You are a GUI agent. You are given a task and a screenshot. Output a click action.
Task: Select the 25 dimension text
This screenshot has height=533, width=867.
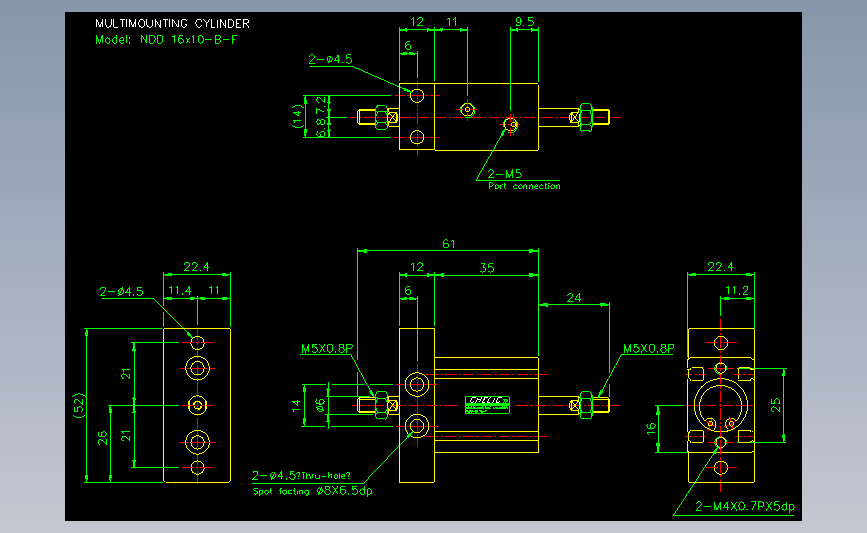pos(776,405)
